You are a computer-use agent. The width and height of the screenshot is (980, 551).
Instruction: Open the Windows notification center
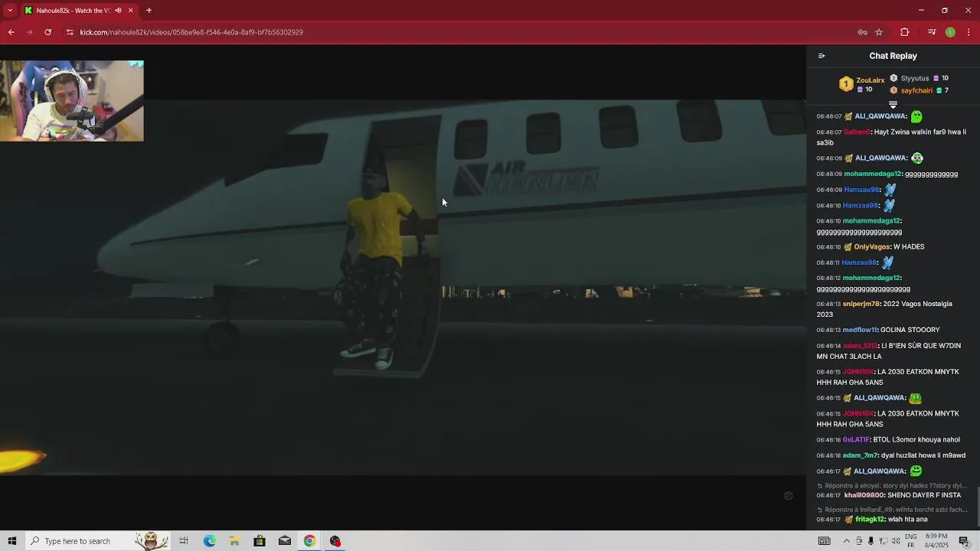pos(965,541)
